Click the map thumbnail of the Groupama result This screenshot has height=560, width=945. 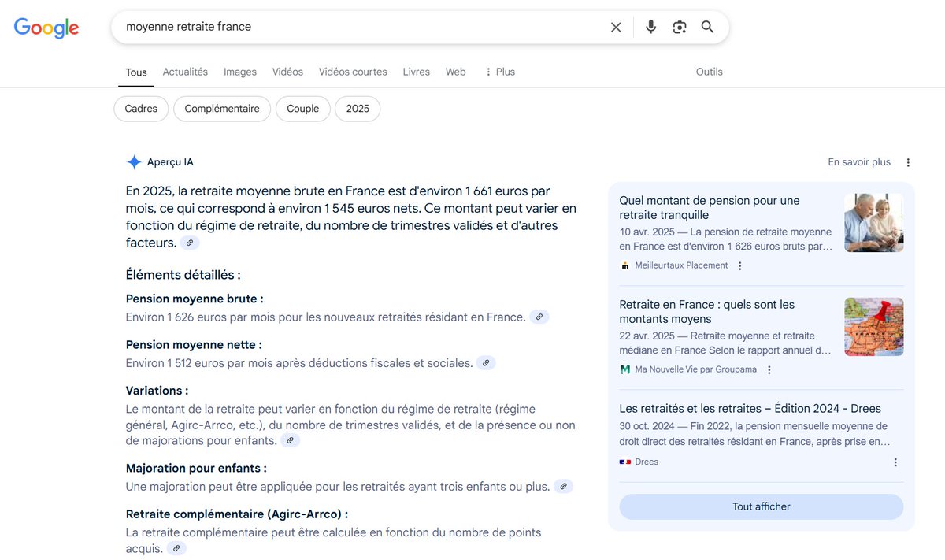[873, 326]
